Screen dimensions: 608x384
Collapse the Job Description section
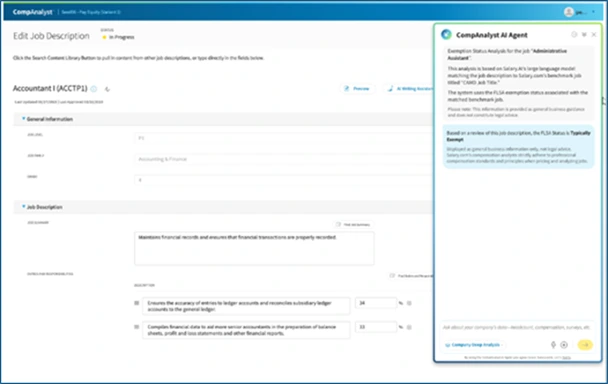click(23, 207)
